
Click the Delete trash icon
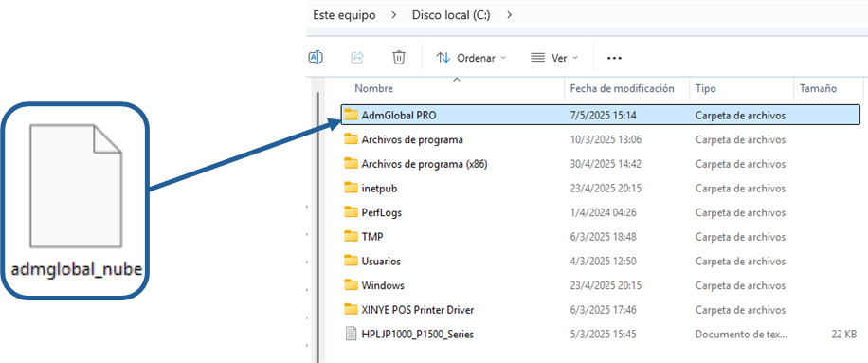[399, 57]
